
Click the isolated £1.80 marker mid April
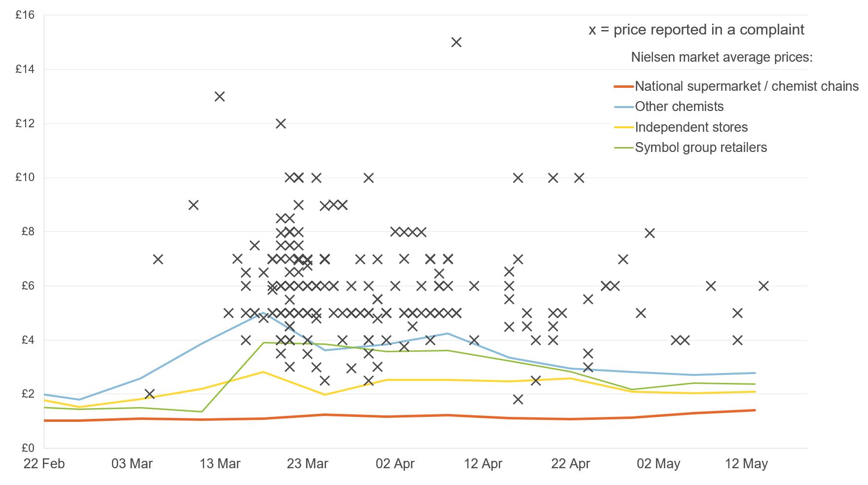tap(518, 399)
